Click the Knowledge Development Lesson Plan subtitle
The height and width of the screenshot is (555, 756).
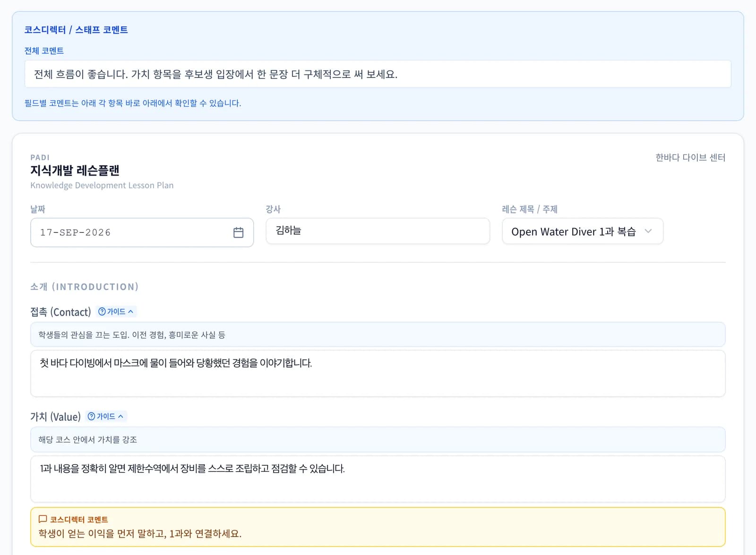102,185
